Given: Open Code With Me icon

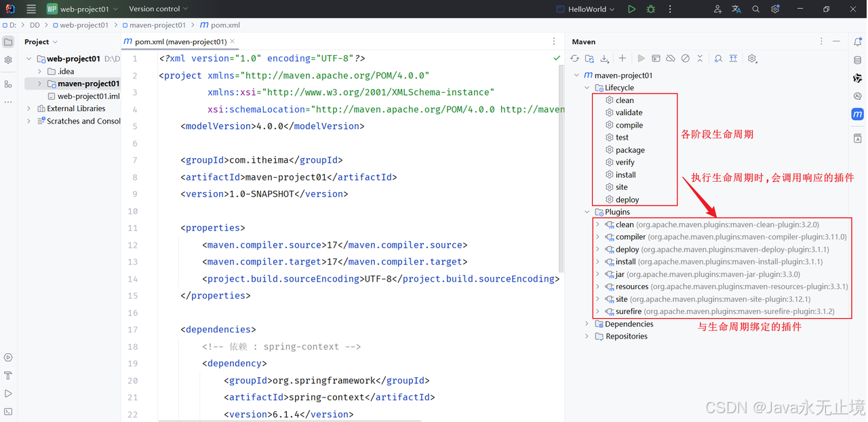Looking at the screenshot, I should coord(718,9).
